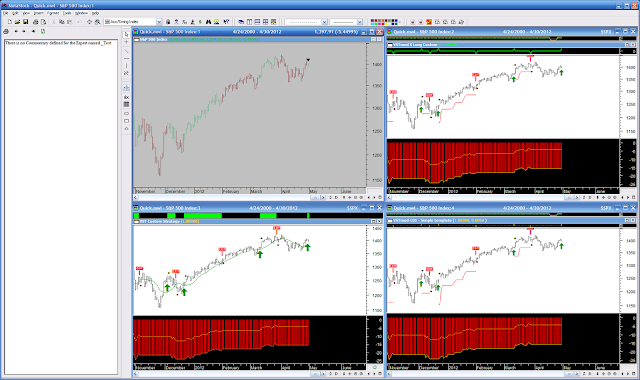Viewport: 640px width, 380px height.
Task: Click the red checkmark expert icon in toolbar
Action: (x=429, y=22)
